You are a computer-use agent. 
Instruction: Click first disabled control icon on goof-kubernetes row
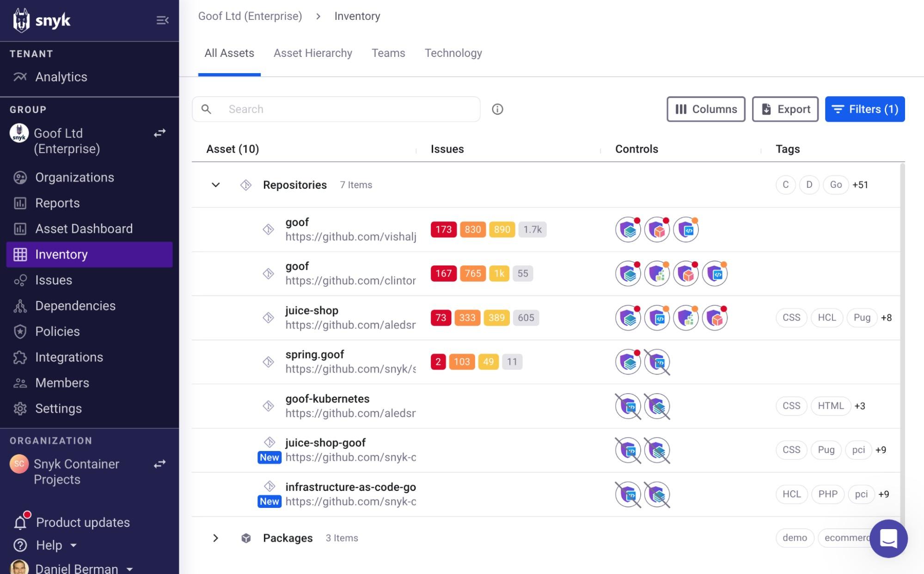tap(628, 406)
